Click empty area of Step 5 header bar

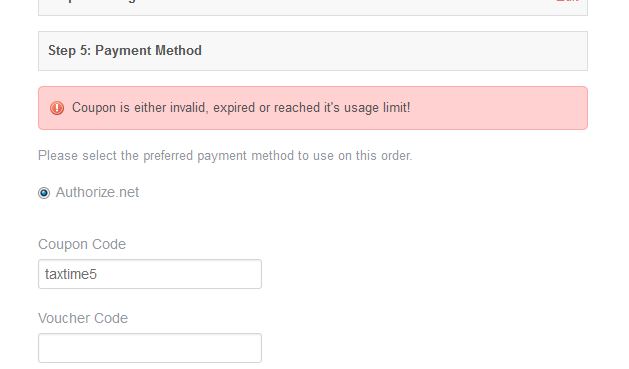click(x=393, y=51)
